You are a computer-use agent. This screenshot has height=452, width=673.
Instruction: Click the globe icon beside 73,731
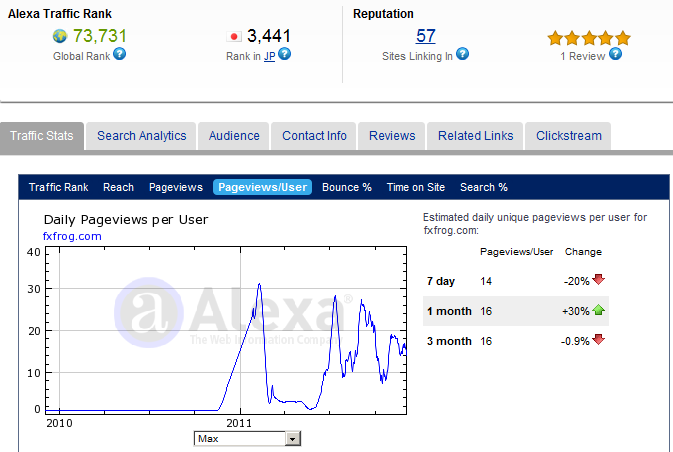pos(59,37)
